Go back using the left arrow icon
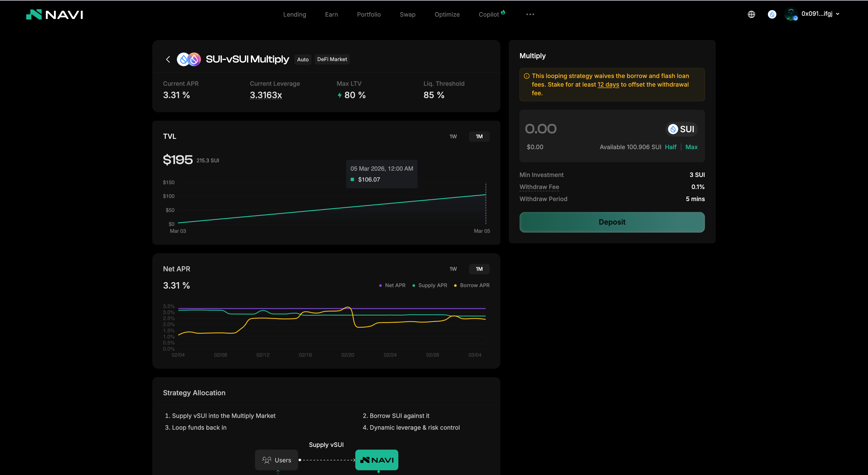The width and height of the screenshot is (868, 475). pyautogui.click(x=168, y=59)
